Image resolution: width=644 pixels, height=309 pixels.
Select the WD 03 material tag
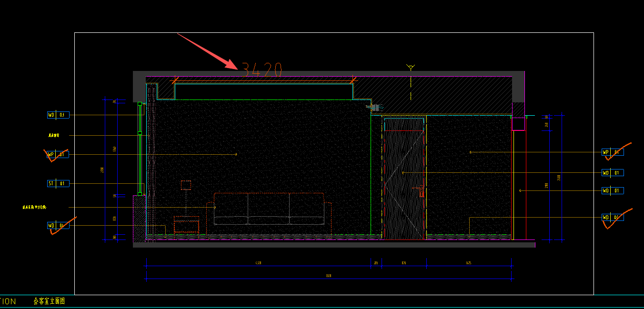pyautogui.click(x=58, y=115)
